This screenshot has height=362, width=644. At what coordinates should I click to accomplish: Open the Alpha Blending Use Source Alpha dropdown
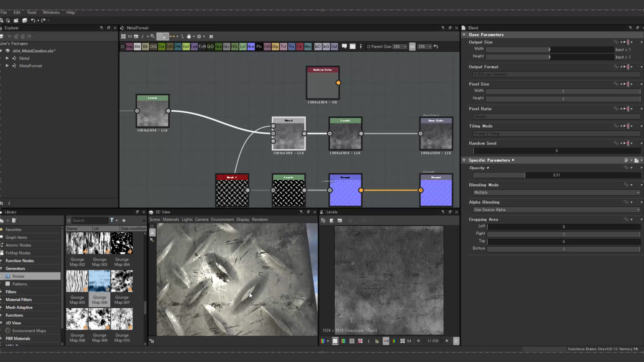(556, 210)
